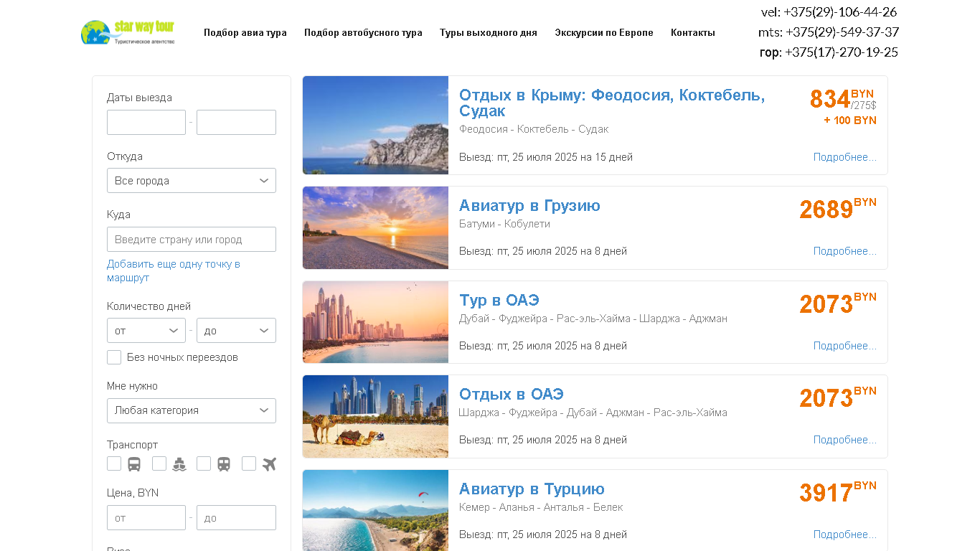Open the 'Любая категория' dropdown
This screenshot has height=551, width=980.
(x=192, y=410)
